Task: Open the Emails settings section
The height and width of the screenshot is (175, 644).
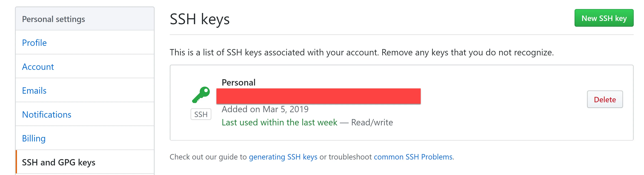Action: click(34, 91)
